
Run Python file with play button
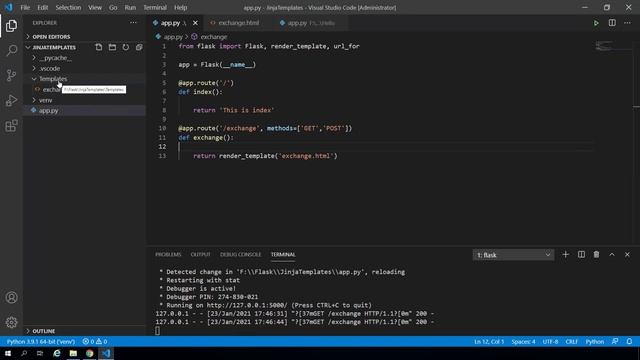click(x=596, y=23)
